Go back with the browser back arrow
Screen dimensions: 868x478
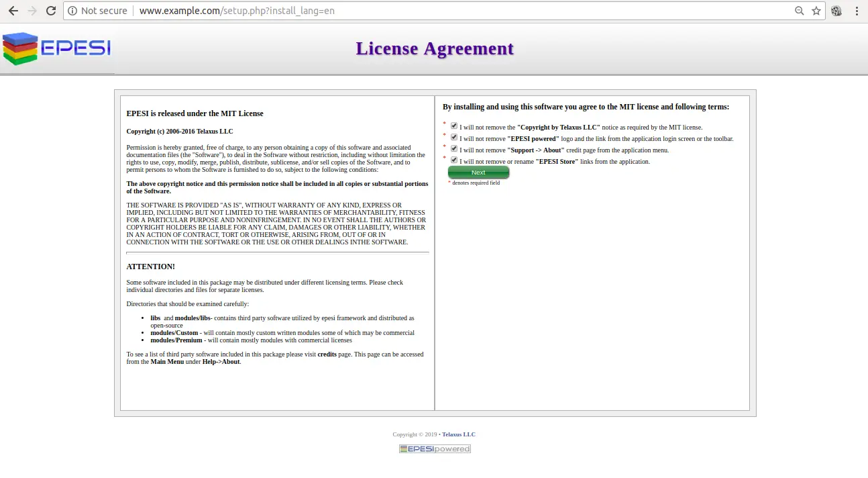tap(13, 11)
